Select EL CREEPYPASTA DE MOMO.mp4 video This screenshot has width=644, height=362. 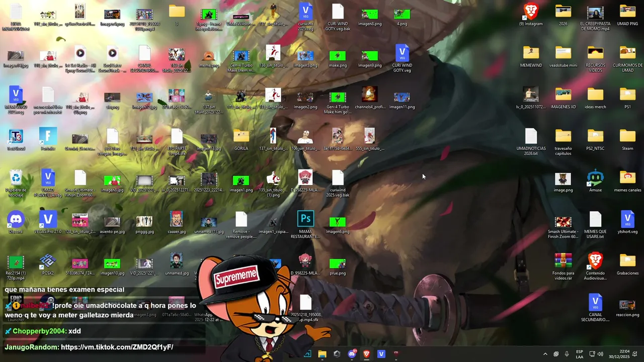pyautogui.click(x=595, y=17)
